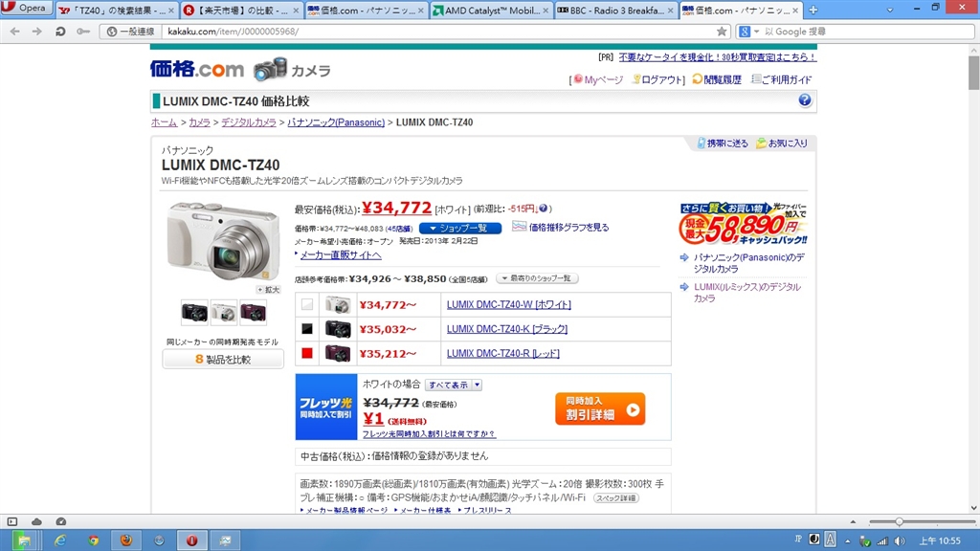
Task: Click the Google search field
Action: tap(867, 32)
